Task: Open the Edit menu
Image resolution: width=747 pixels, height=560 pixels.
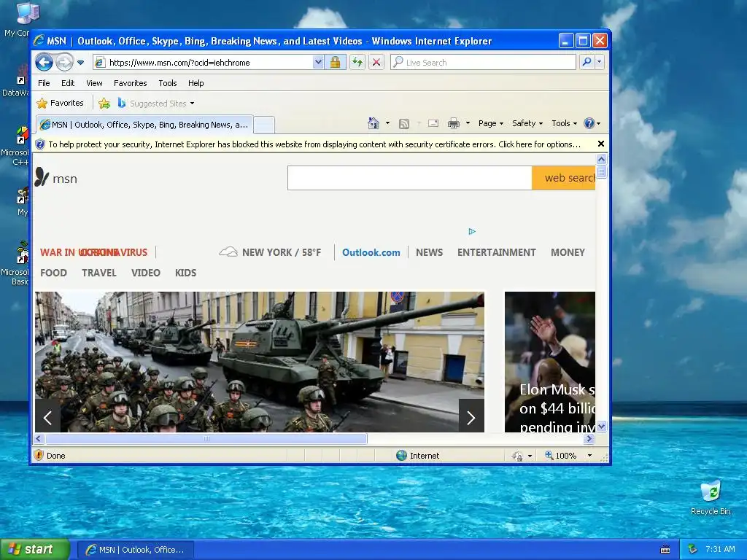Action: (68, 83)
